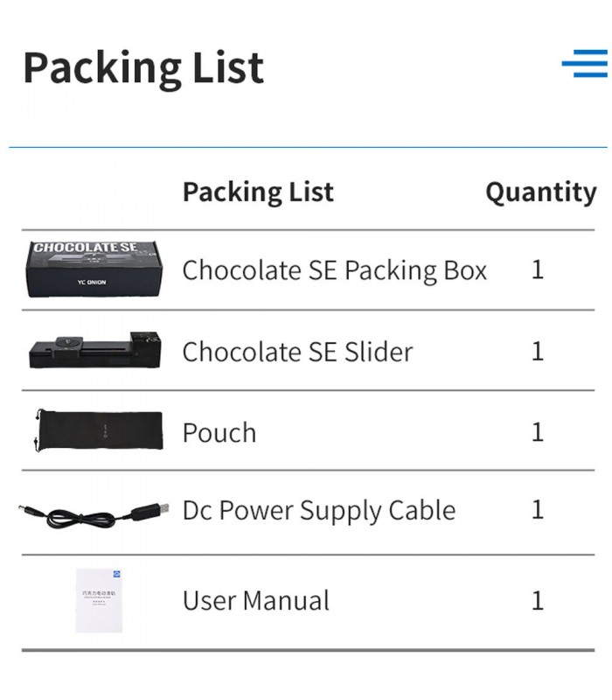Open the blue hamburger menu icon
Viewport: 612px width, 700px height.
click(584, 64)
